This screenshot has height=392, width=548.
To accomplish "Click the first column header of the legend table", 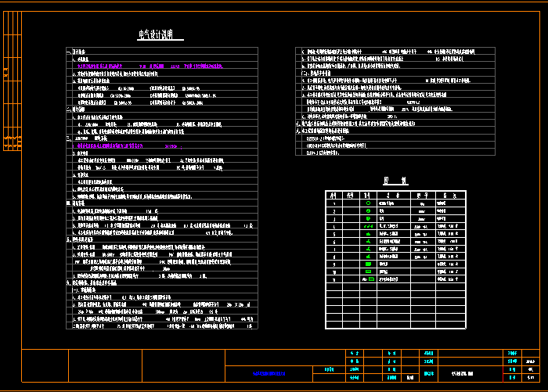I will [x=333, y=195].
